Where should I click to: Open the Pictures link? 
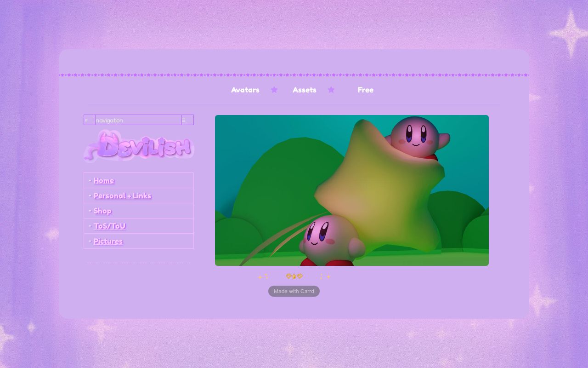click(x=108, y=241)
